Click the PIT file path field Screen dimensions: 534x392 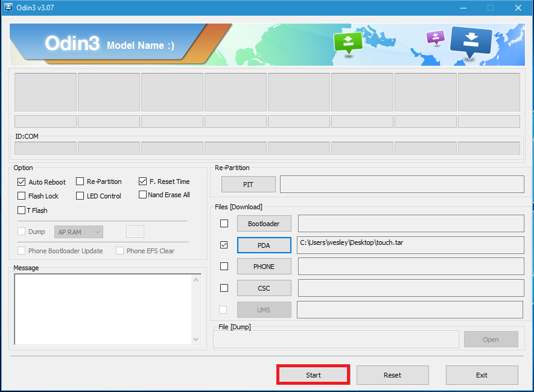click(402, 184)
